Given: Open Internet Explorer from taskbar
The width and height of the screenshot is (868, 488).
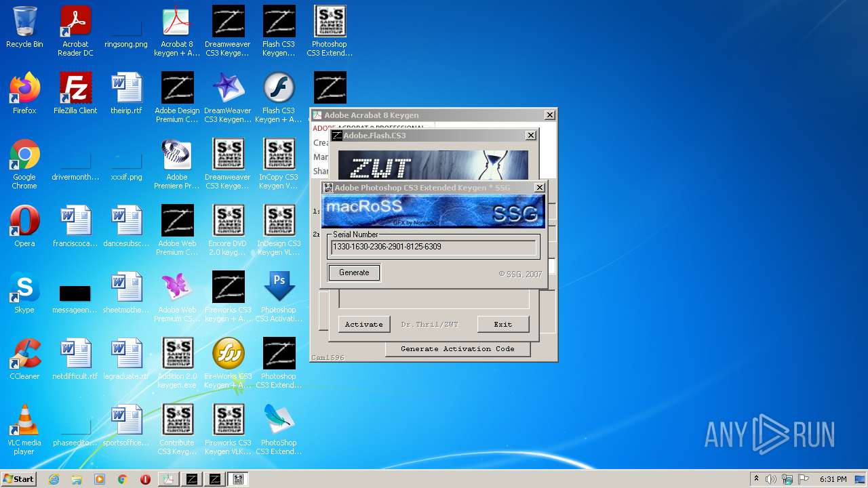Looking at the screenshot, I should click(54, 479).
